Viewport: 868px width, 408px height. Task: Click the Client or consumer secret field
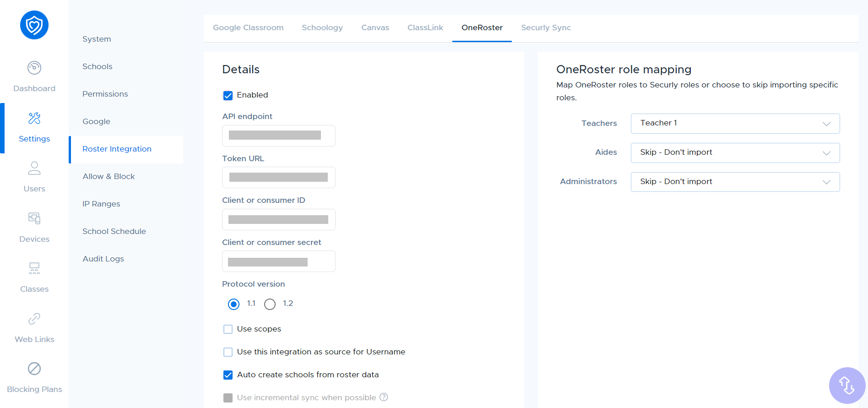[279, 261]
